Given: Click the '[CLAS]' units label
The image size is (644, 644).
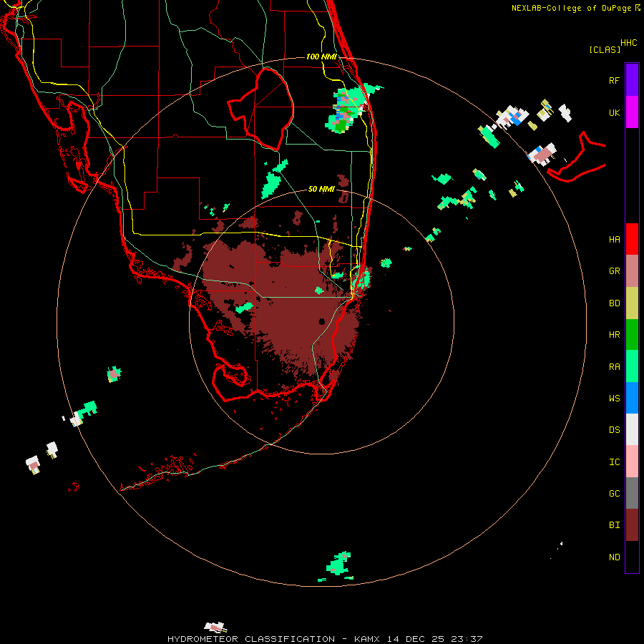Looking at the screenshot, I should pos(605,49).
